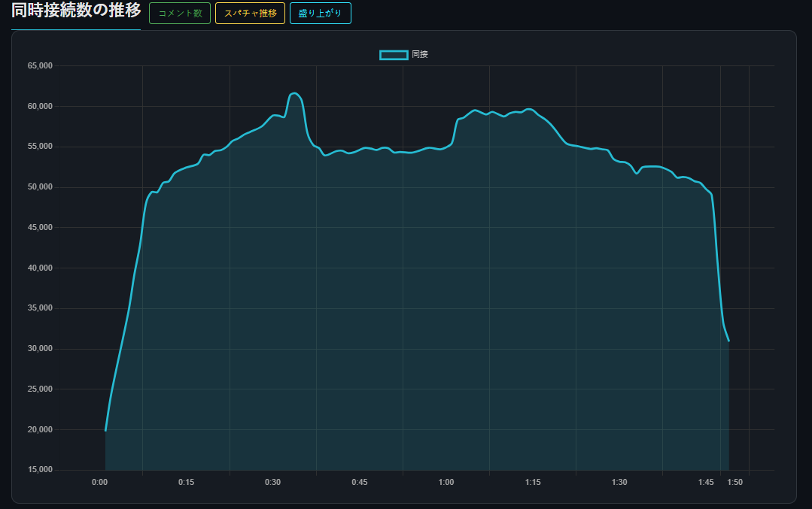812x509 pixels.
Task: Click the final data point at the line's end
Action: 728,341
